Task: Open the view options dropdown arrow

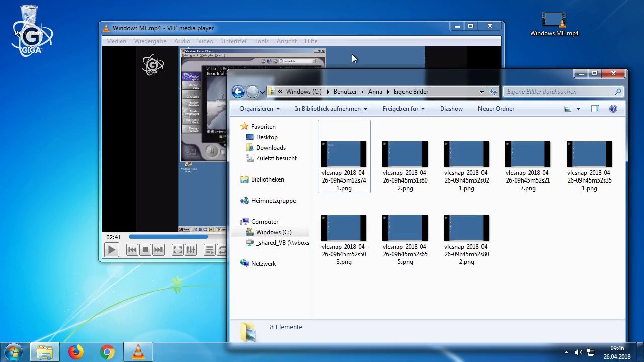Action: pos(578,109)
